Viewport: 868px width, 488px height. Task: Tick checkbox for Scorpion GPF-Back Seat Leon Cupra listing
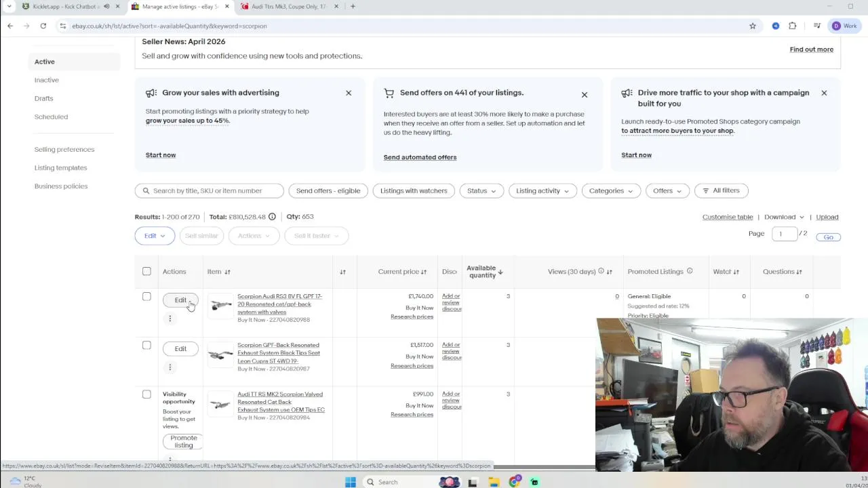(146, 346)
